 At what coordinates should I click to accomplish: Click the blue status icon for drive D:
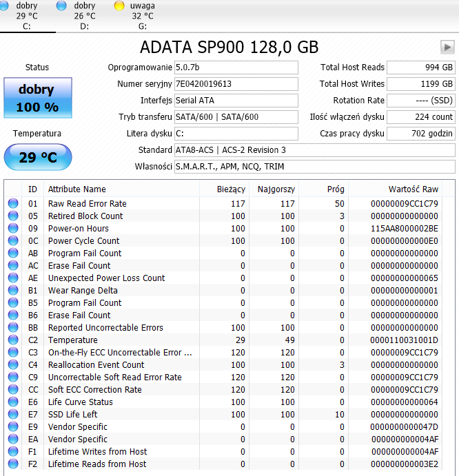click(61, 6)
